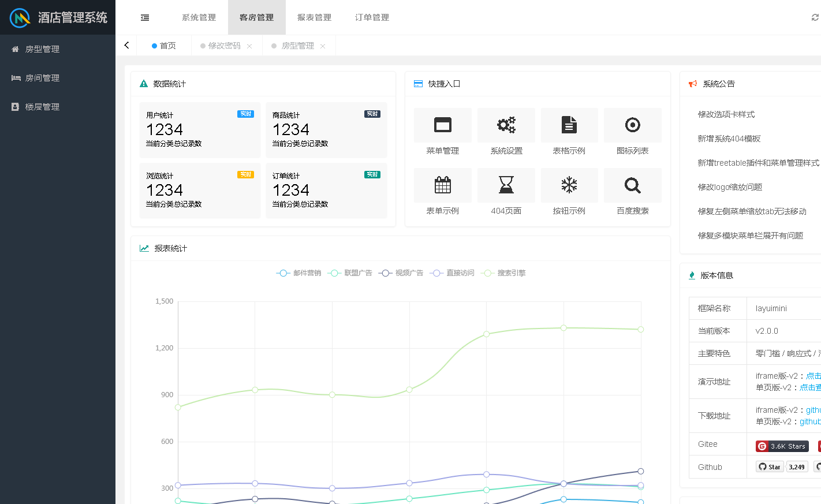This screenshot has width=821, height=504.
Task: Click the Gitee logo in stars badge
Action: (x=762, y=446)
